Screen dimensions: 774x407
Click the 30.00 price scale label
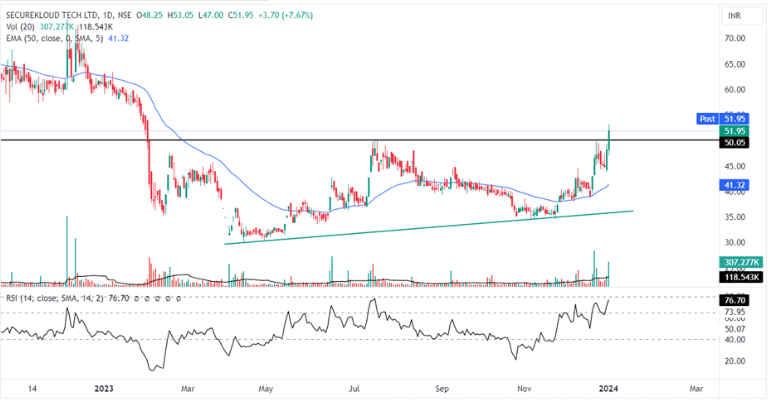tap(734, 243)
